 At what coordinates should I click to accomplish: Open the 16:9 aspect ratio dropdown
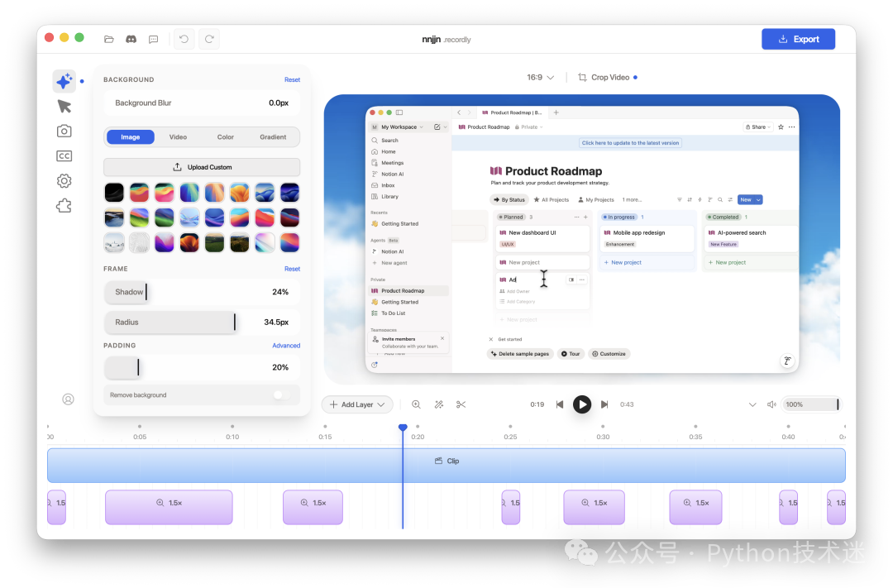click(540, 78)
